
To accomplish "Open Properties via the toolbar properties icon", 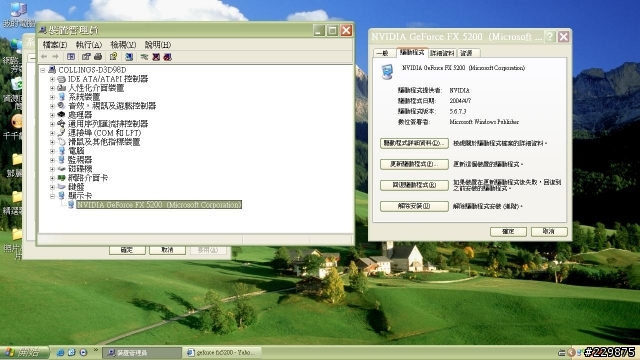I will [86, 57].
